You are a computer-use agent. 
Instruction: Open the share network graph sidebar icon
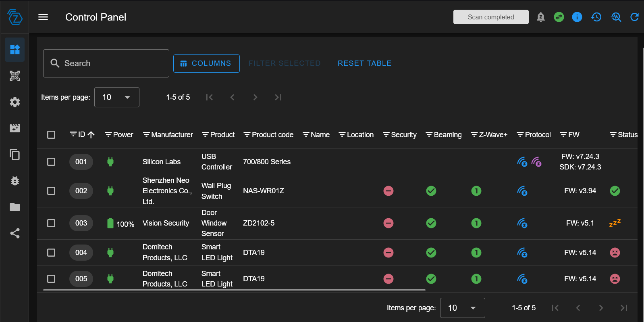(15, 233)
